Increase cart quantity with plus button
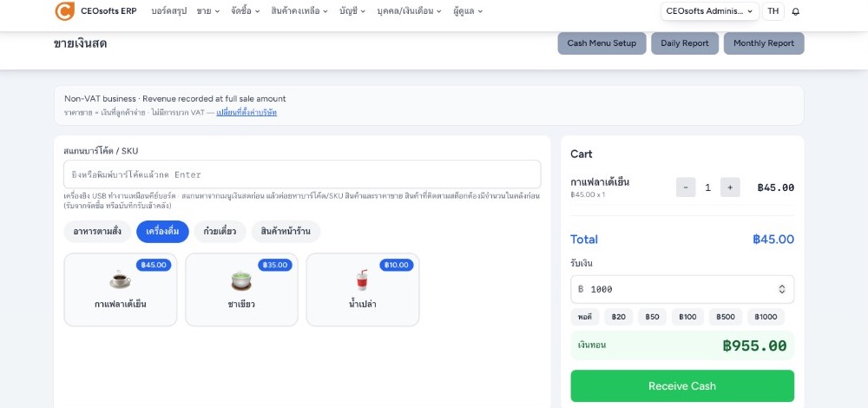Viewport: 868px width, 408px height. click(730, 188)
